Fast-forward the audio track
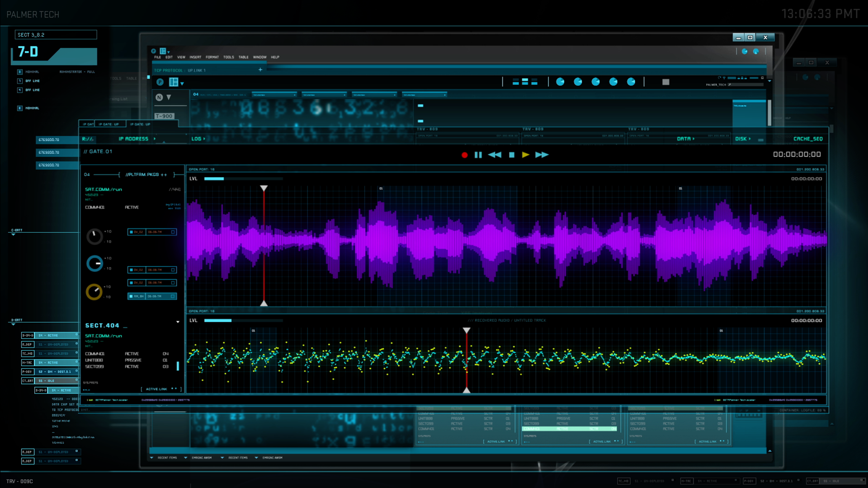Viewport: 868px width, 488px height. point(542,155)
